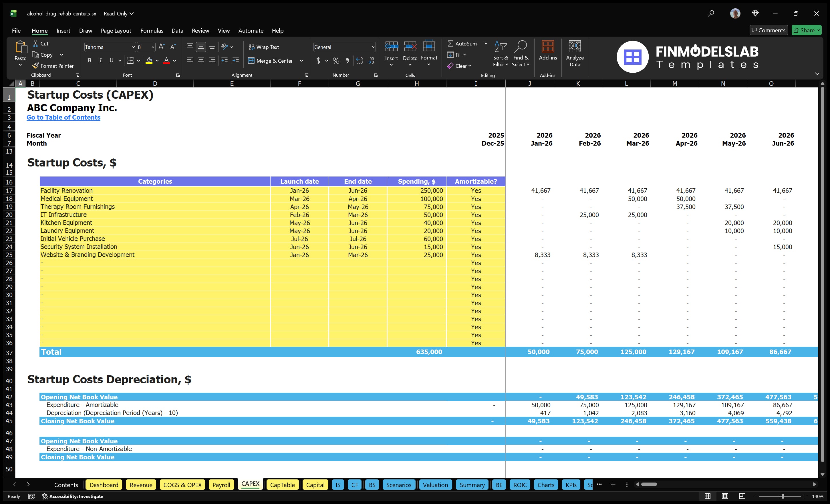
Task: Click the Go to Table of Contents link
Action: pyautogui.click(x=63, y=117)
